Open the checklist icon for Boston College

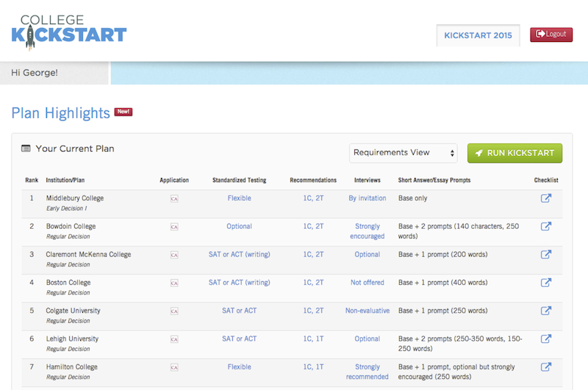point(546,283)
